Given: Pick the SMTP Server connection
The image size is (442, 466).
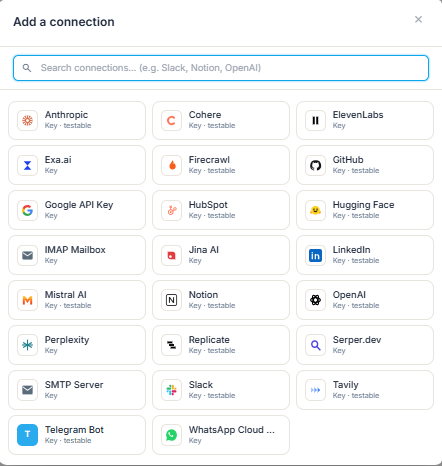Looking at the screenshot, I should point(77,390).
